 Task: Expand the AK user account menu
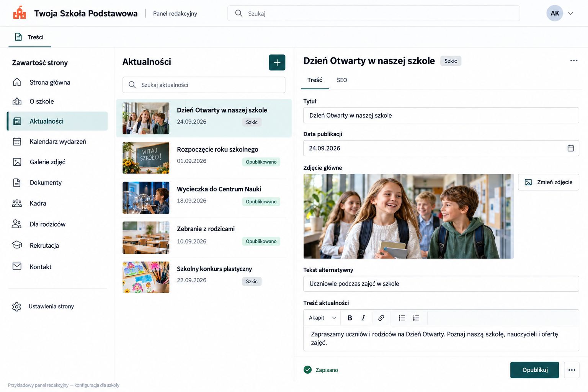pos(570,13)
